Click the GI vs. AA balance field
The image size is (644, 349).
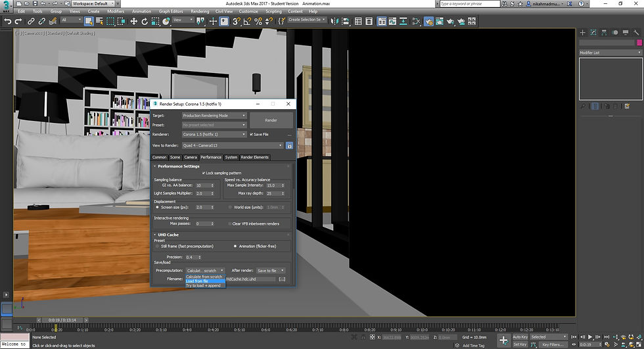point(204,185)
